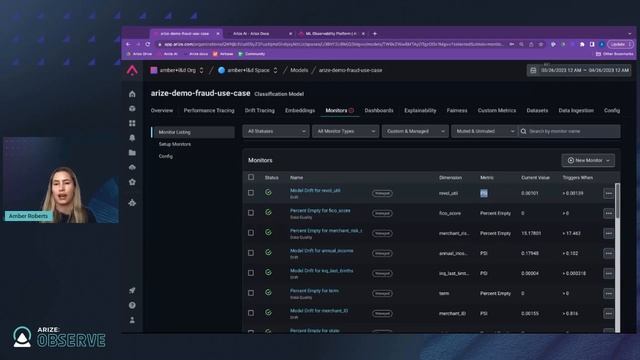Open options menu for term row
Screen dimensions: 640x360
[x=609, y=293]
